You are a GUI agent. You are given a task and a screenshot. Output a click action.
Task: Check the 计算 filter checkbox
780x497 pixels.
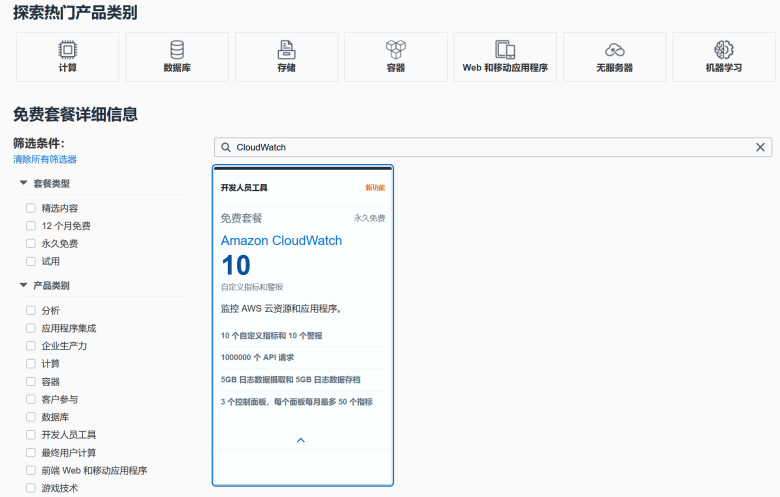coord(31,364)
